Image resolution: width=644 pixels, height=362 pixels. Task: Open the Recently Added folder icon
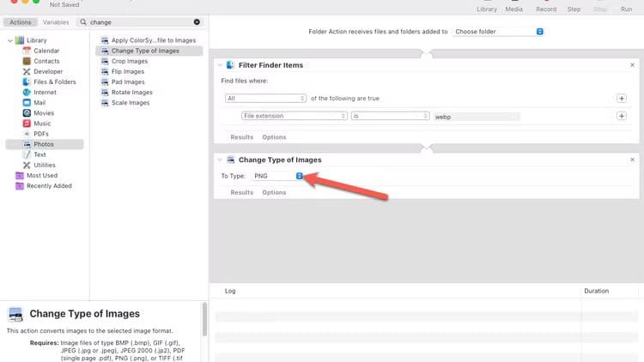[19, 186]
